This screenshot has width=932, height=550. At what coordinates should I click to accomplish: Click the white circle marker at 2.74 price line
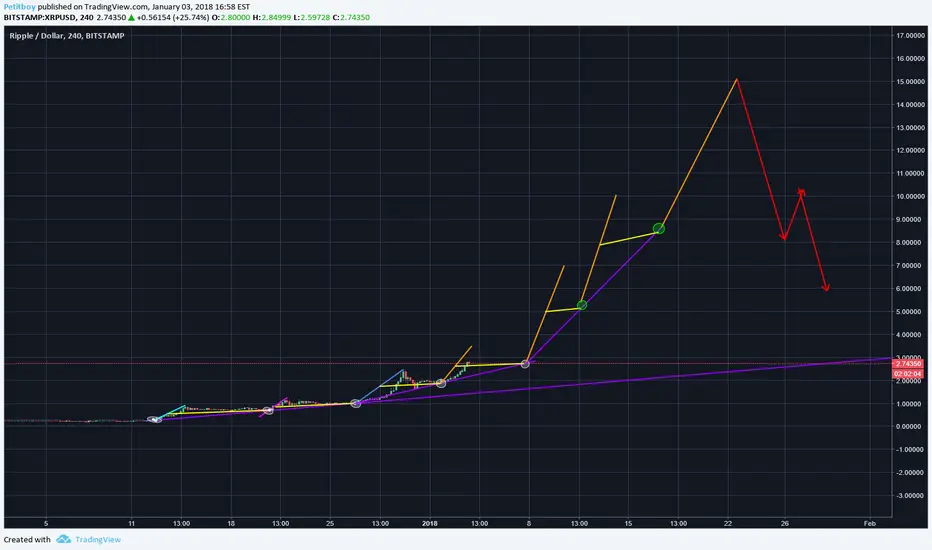pos(525,363)
